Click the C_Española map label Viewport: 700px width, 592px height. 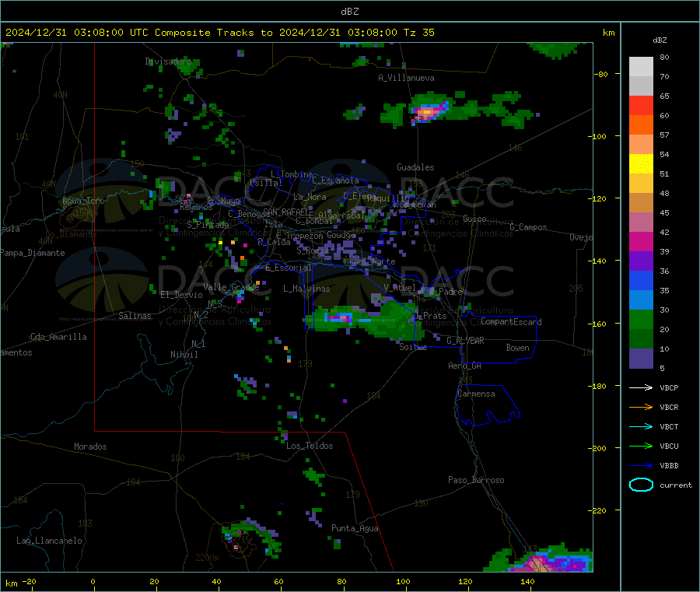[335, 180]
